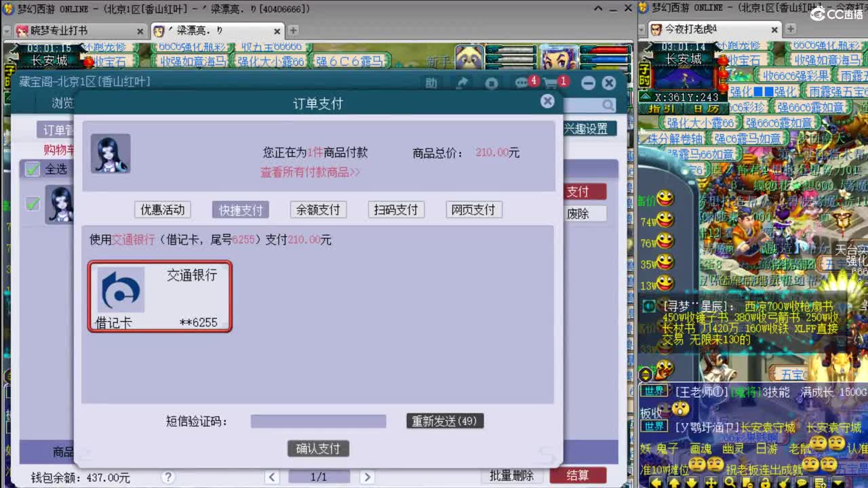
Task: Click the magnifier icon in right chat toolbar
Action: [729, 482]
